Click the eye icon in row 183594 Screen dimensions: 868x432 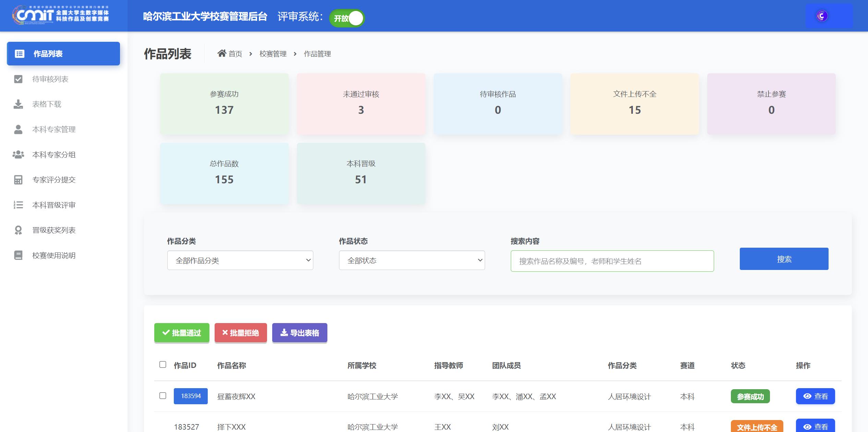click(x=807, y=396)
